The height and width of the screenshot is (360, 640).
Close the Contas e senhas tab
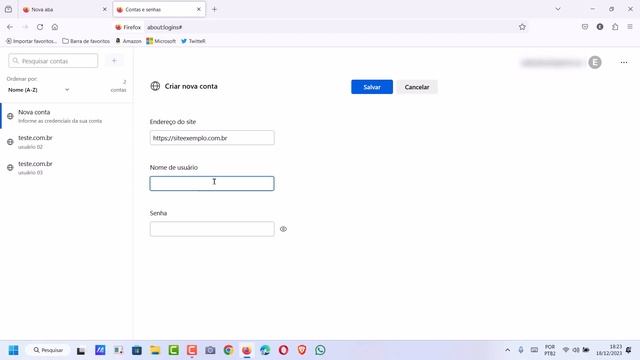tap(199, 9)
